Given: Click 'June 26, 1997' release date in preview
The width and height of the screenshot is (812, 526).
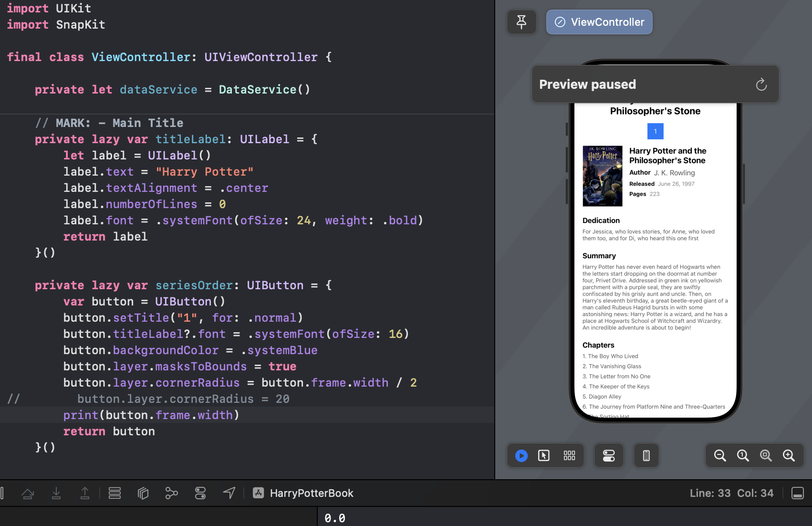Looking at the screenshot, I should 676,184.
